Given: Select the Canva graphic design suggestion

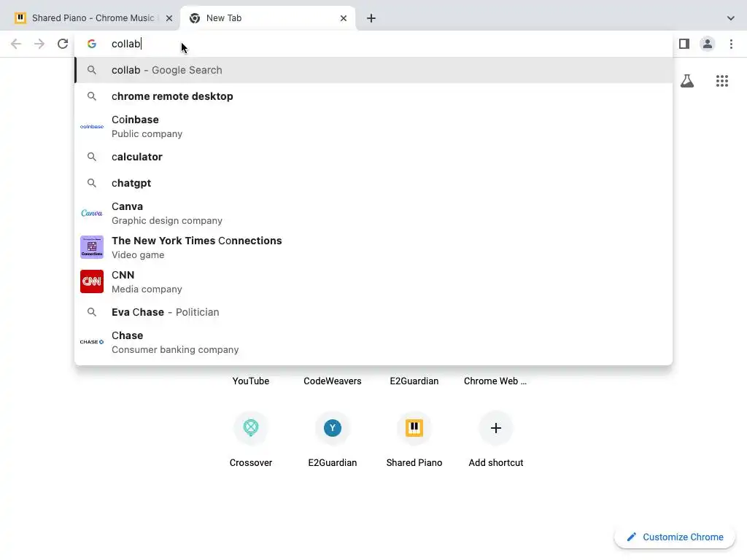Looking at the screenshot, I should click(x=373, y=214).
